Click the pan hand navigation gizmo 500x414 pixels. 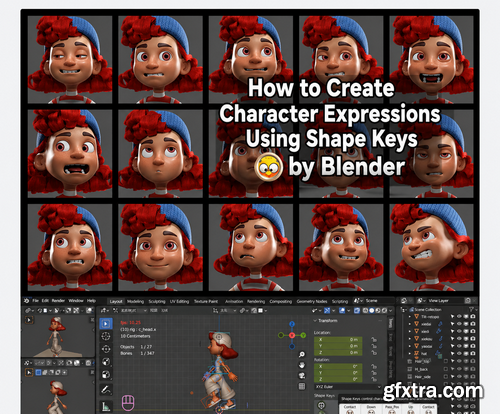[302, 365]
